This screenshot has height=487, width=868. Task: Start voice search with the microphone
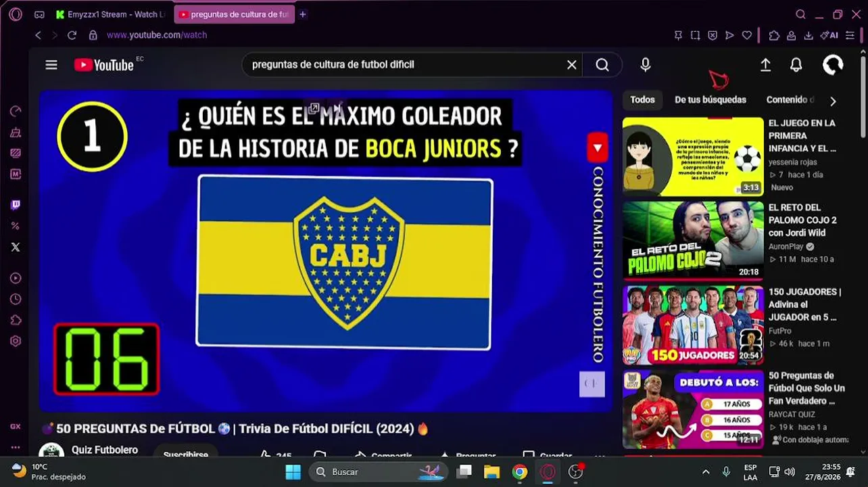646,65
